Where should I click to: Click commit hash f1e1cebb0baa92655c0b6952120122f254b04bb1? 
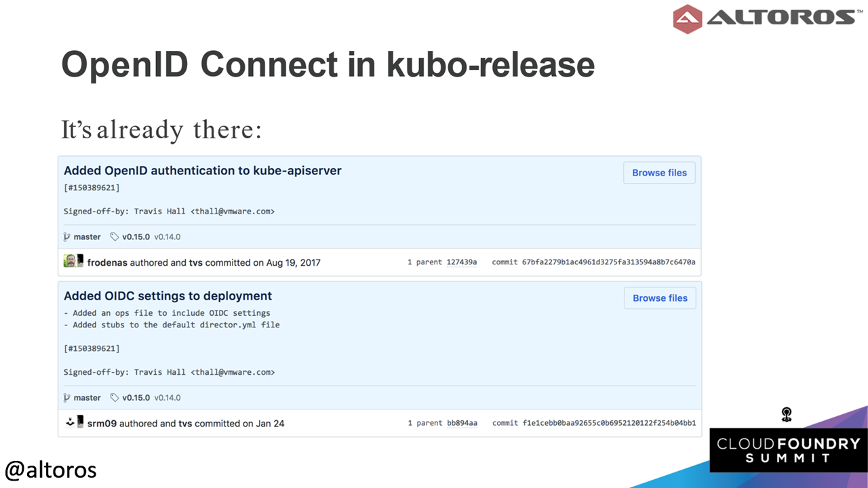(x=609, y=424)
